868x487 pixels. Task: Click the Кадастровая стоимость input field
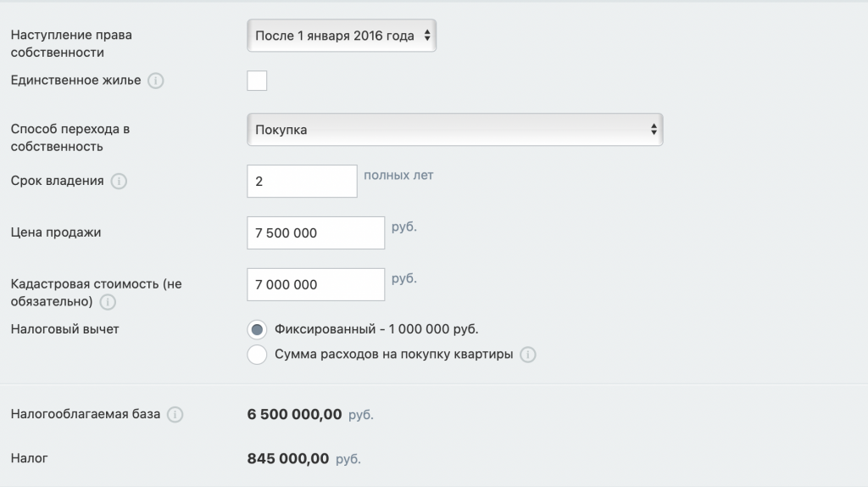click(315, 285)
